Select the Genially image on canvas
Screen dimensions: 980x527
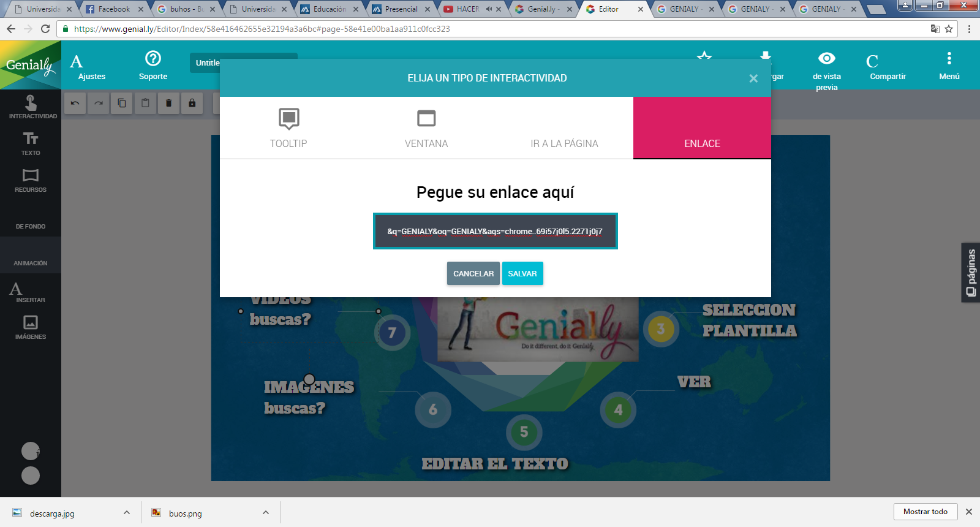tap(538, 330)
